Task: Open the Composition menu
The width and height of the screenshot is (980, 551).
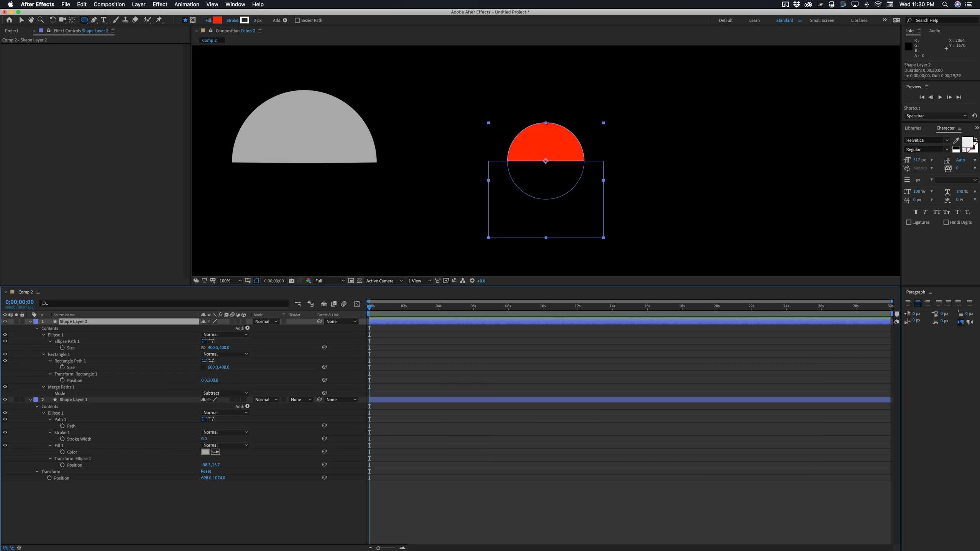Action: point(109,4)
